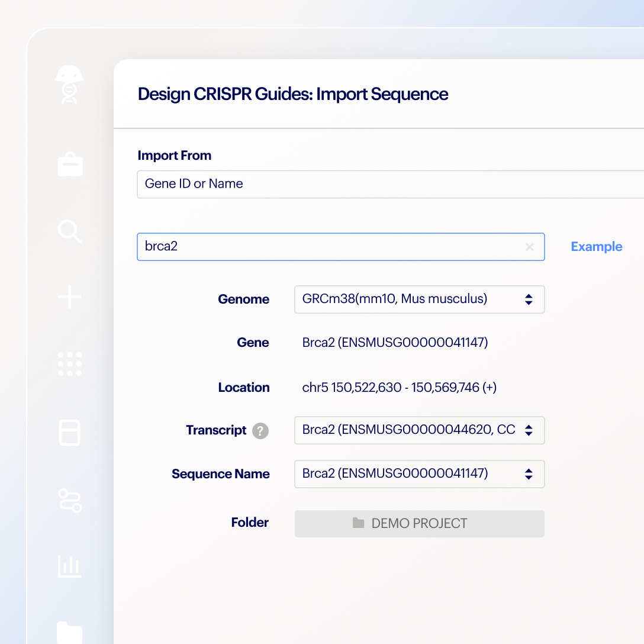The height and width of the screenshot is (644, 644).
Task: Select the plus icon to create something new
Action: tap(69, 297)
